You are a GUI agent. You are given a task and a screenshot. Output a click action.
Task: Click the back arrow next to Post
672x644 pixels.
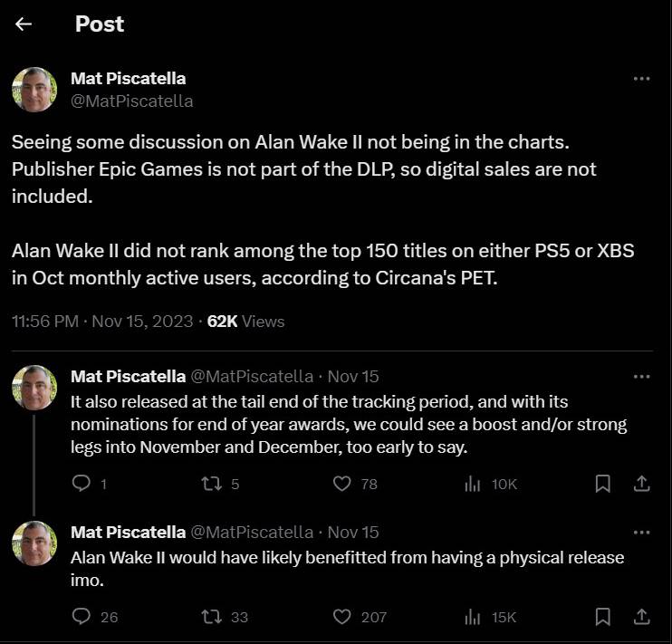24,24
